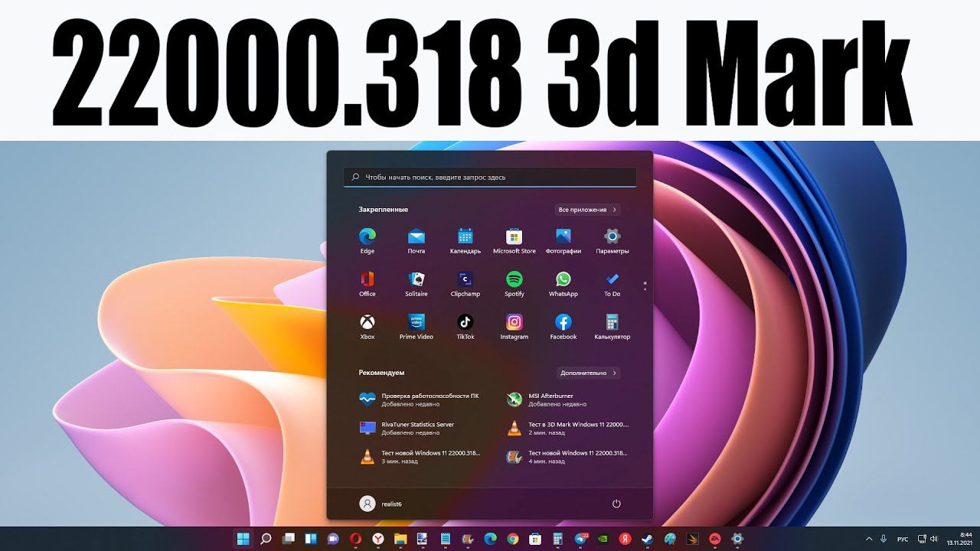Launch Instagram from pinned apps
Viewport: 980px width, 551px height.
tap(514, 326)
